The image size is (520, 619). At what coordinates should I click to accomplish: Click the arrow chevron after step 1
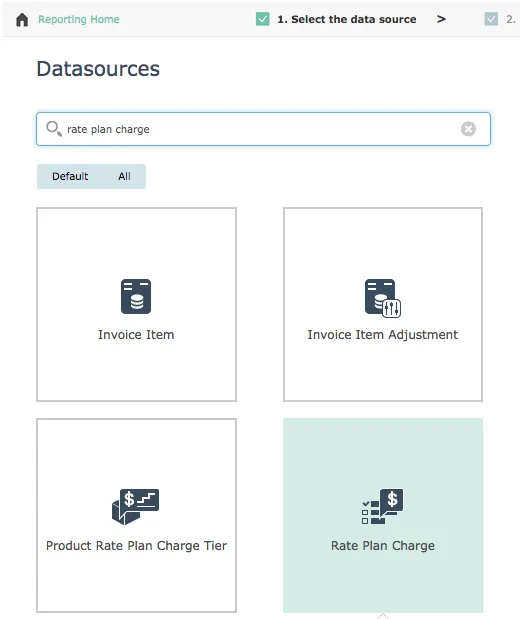coord(441,19)
